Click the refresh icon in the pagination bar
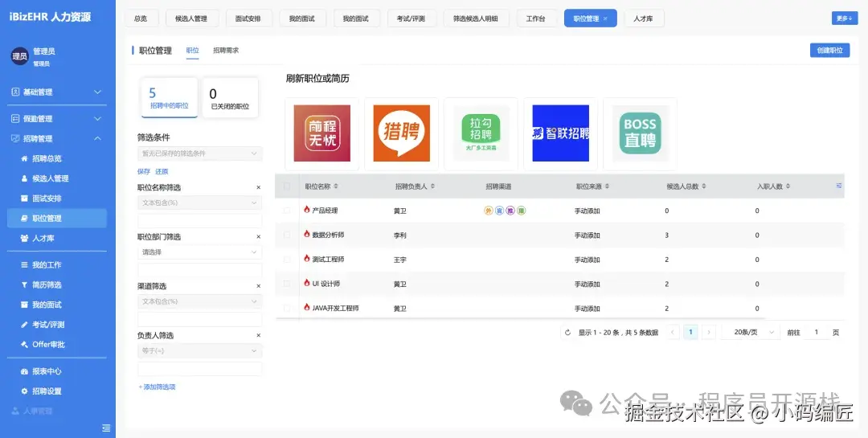Screen dimensions: 868x438 [567, 332]
